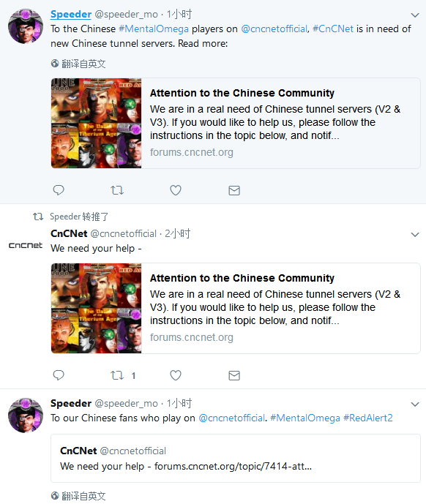This screenshot has width=426, height=504.
Task: Open quoted CnCNet tweet in third post
Action: coord(236,459)
